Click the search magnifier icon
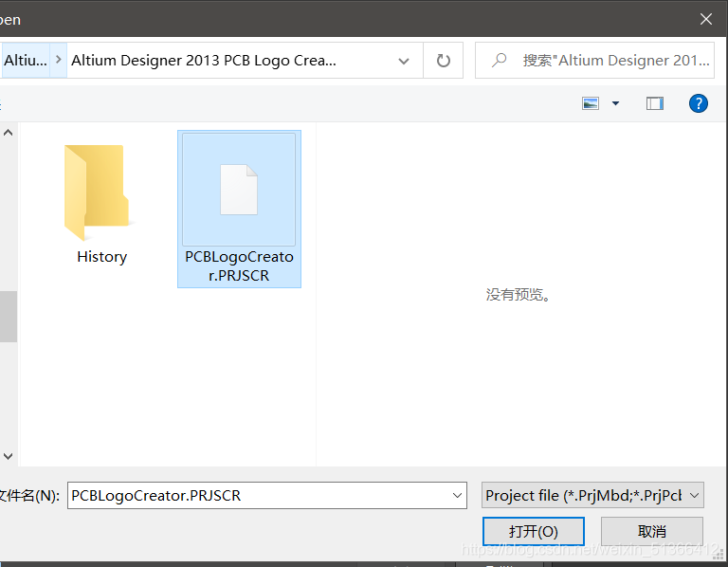The image size is (728, 567). tap(500, 61)
